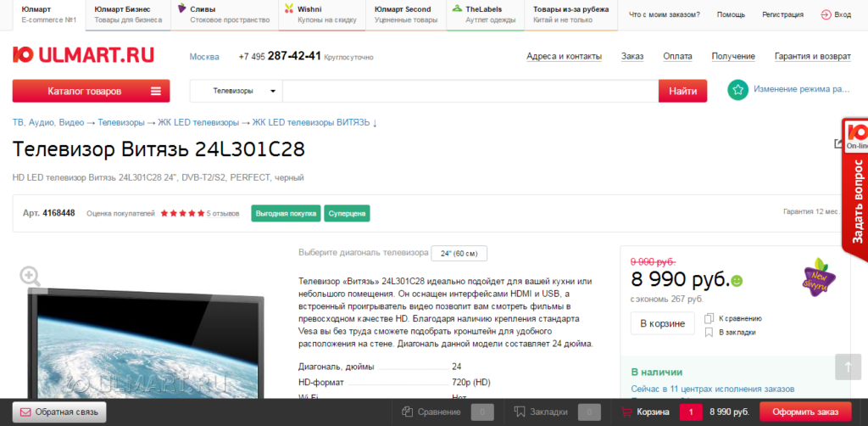Open Сейчас в 11 центрах исполнения заказов

click(712, 389)
